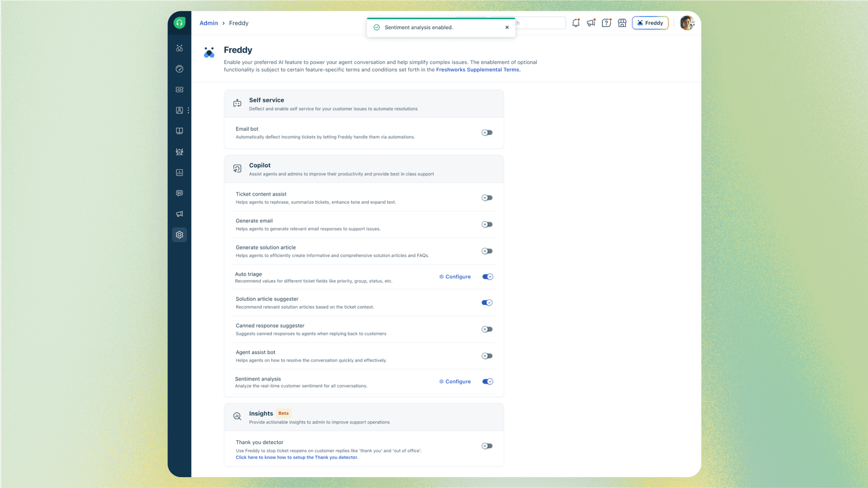
Task: Click the green check icon in notification
Action: (x=377, y=27)
